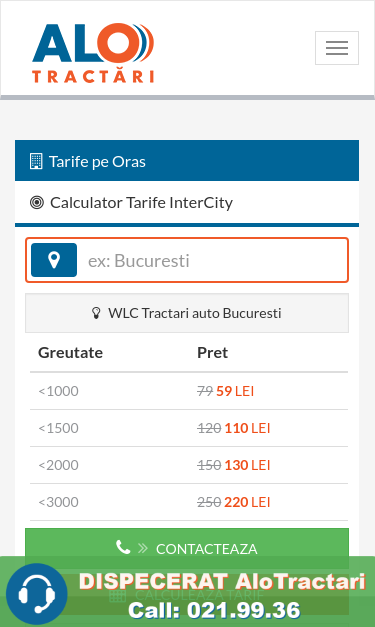Call the dispatch number 021.99.36
Image resolution: width=375 pixels, height=627 pixels.
(214, 611)
